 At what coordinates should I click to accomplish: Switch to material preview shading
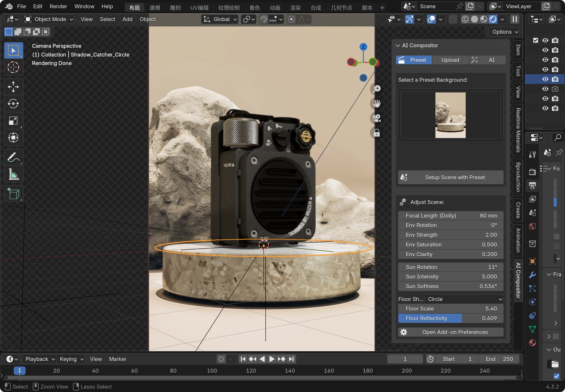pyautogui.click(x=484, y=19)
